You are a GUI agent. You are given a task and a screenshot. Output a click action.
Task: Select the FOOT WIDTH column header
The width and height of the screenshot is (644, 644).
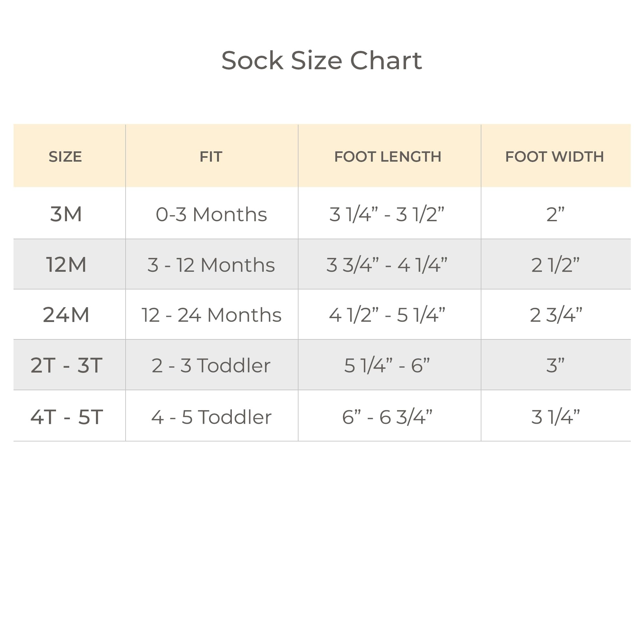point(554,157)
